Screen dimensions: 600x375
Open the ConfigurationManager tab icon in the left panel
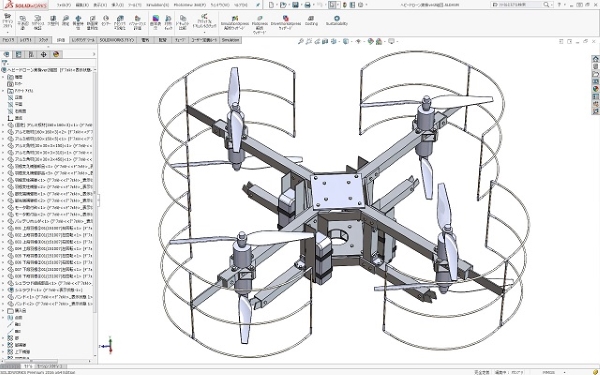31,54
